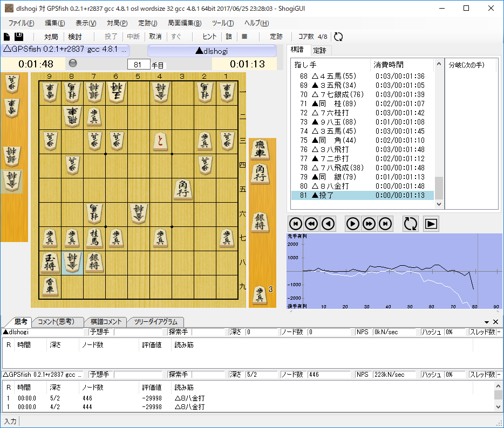Select move 81 ▲投了 row

(x=362, y=195)
